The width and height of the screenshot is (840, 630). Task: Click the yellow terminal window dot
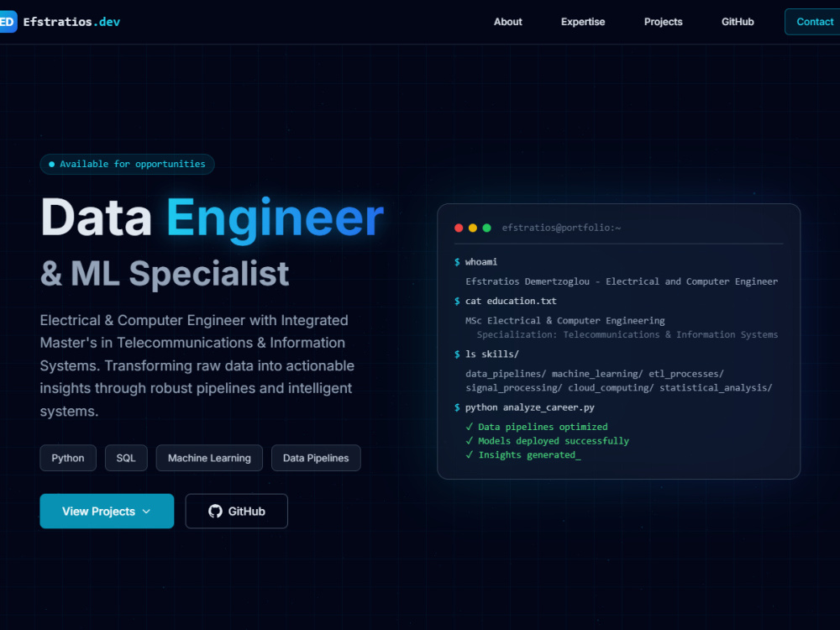point(472,228)
